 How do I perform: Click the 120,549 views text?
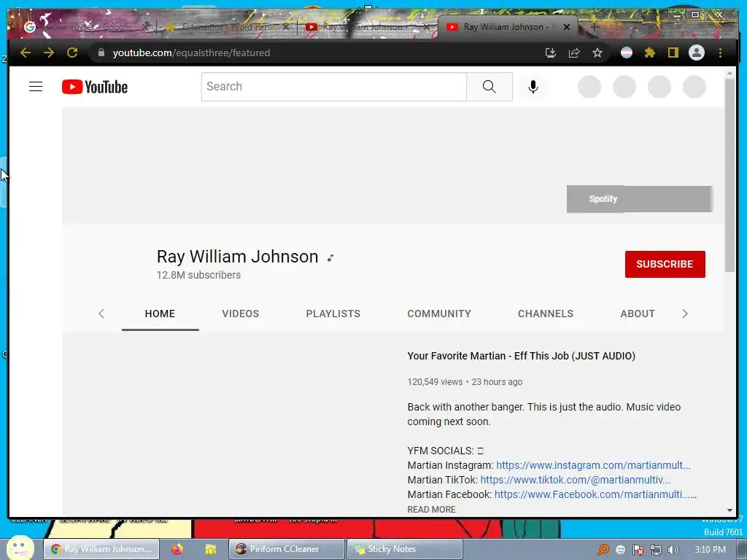click(435, 382)
